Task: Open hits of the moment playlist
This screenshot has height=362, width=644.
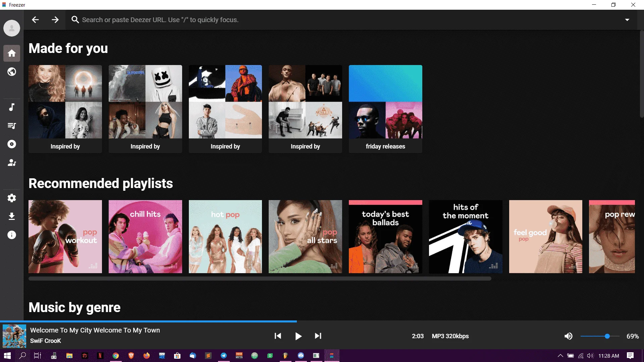Action: point(466,237)
